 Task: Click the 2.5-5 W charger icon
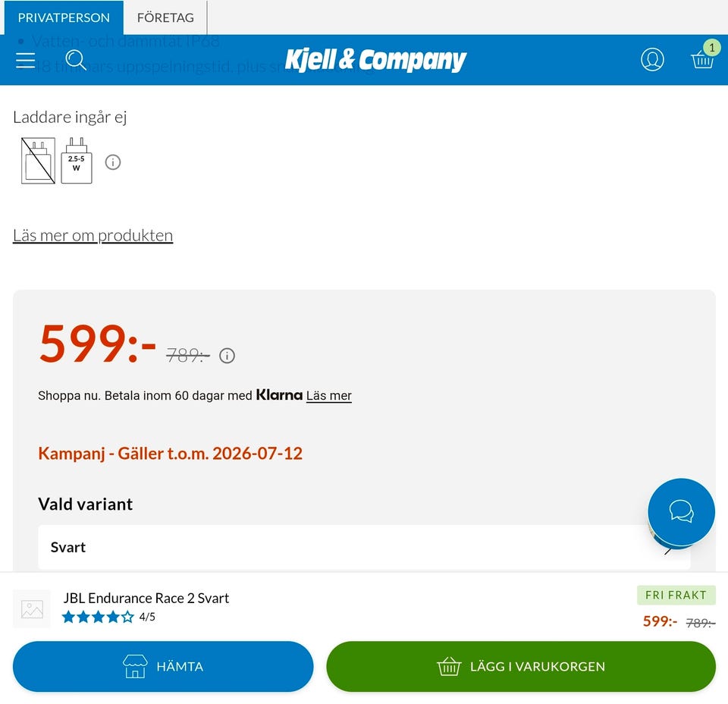pyautogui.click(x=77, y=161)
